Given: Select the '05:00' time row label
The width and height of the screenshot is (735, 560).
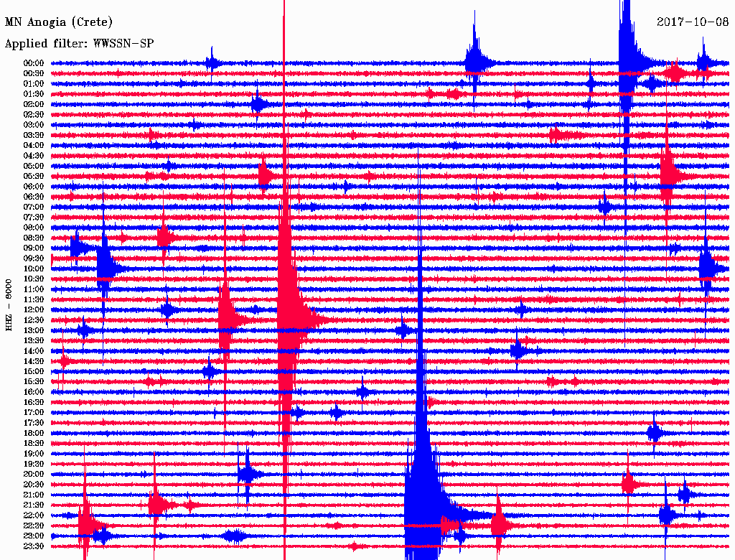Looking at the screenshot, I should coord(34,166).
